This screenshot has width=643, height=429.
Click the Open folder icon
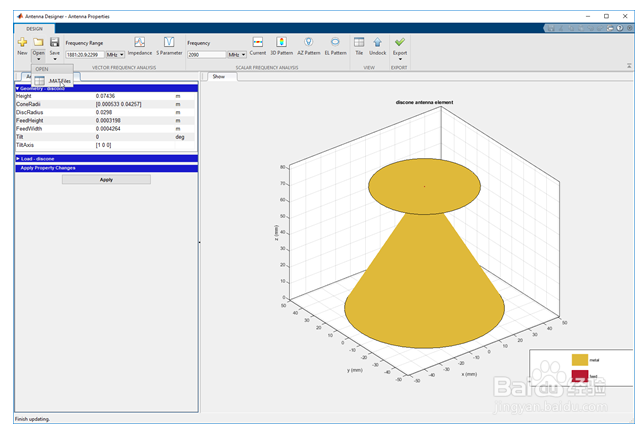(x=39, y=42)
